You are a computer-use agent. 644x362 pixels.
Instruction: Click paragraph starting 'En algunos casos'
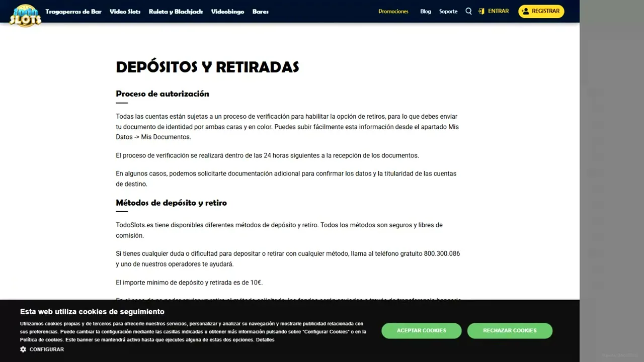[x=286, y=178]
